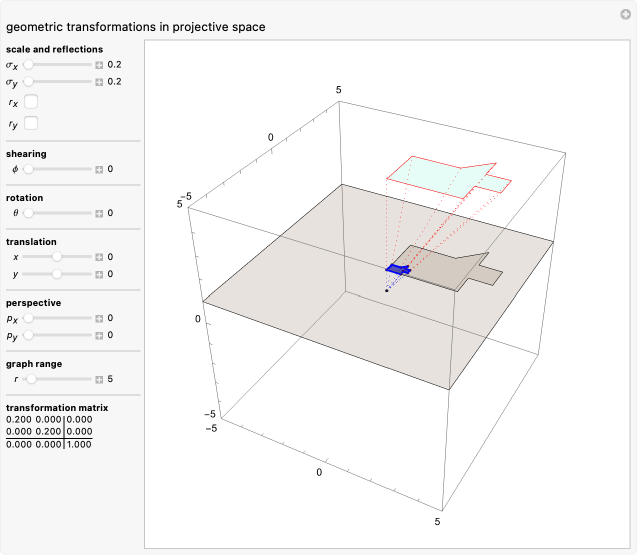
Task: Expand rotation θ slider controls plus icon
Action: click(99, 213)
